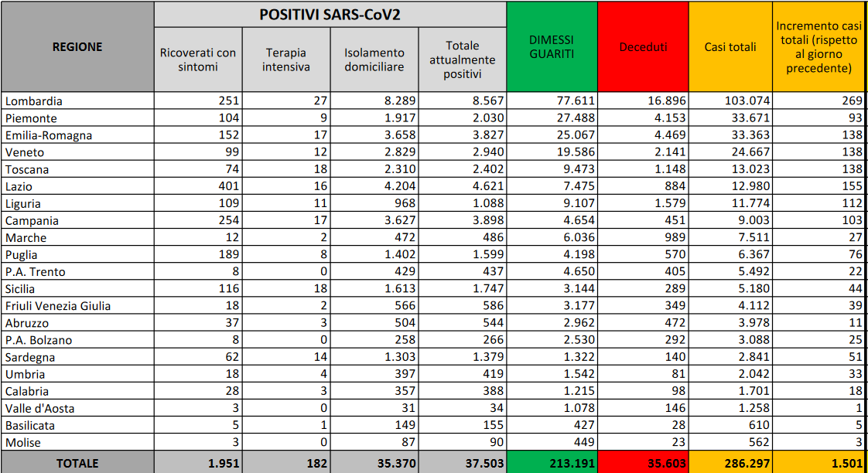Click the Terapia intensiva column header
Screen dimensions: 868x473
click(286, 60)
